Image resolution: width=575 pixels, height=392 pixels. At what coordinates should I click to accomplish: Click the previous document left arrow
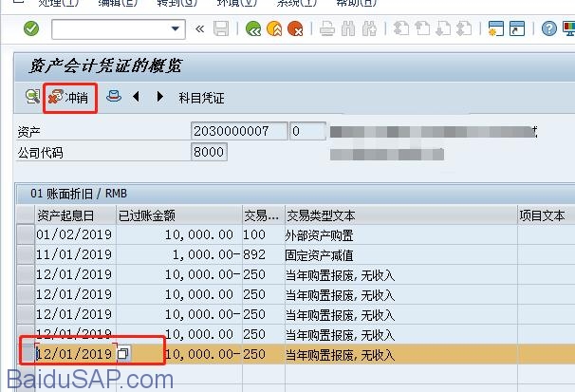tap(137, 97)
